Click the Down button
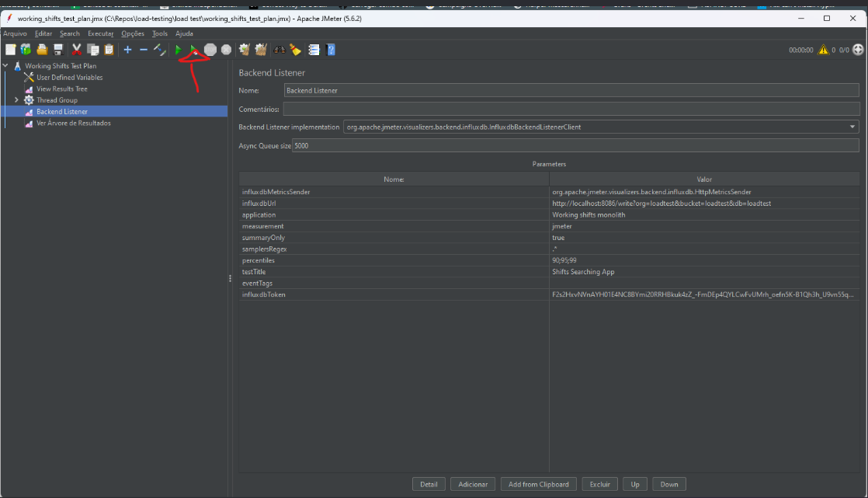Screen dimensions: 868x498 [x=668, y=484]
